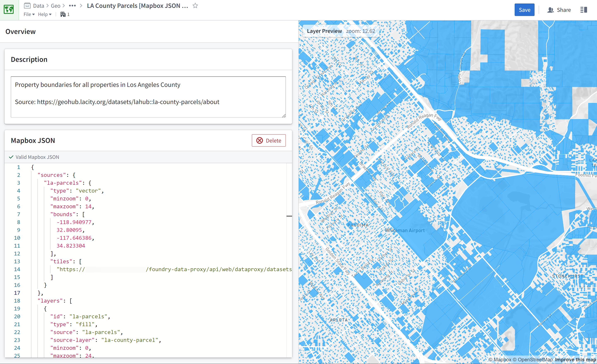Click the ARLETA map label
Image resolution: width=597 pixels, height=364 pixels.
tap(339, 320)
